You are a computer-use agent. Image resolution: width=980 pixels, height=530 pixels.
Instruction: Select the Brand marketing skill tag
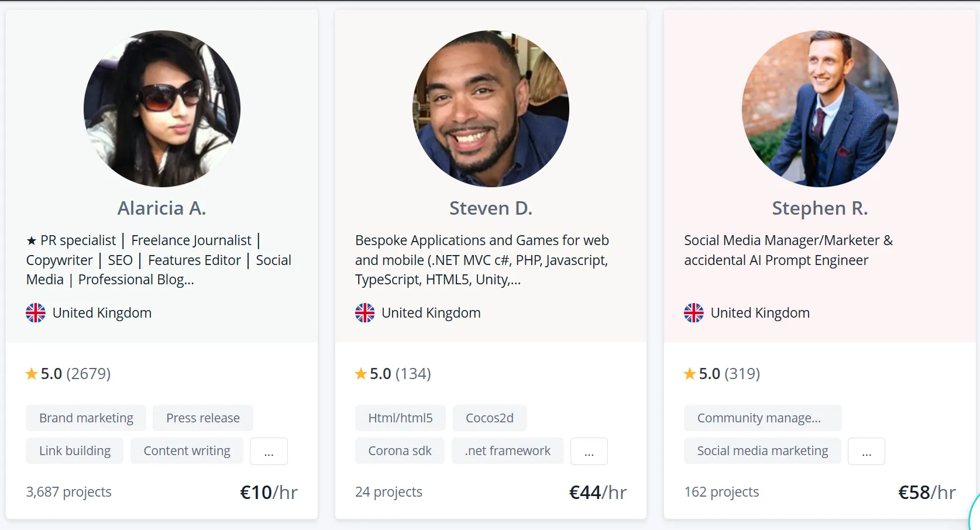86,418
